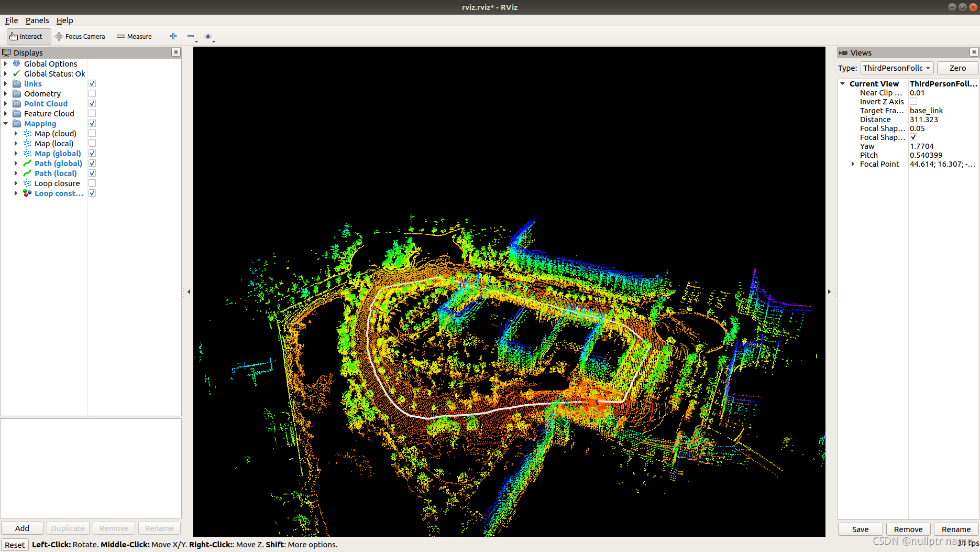Click the Views panel camera icon
This screenshot has height=552, width=980.
(x=843, y=52)
